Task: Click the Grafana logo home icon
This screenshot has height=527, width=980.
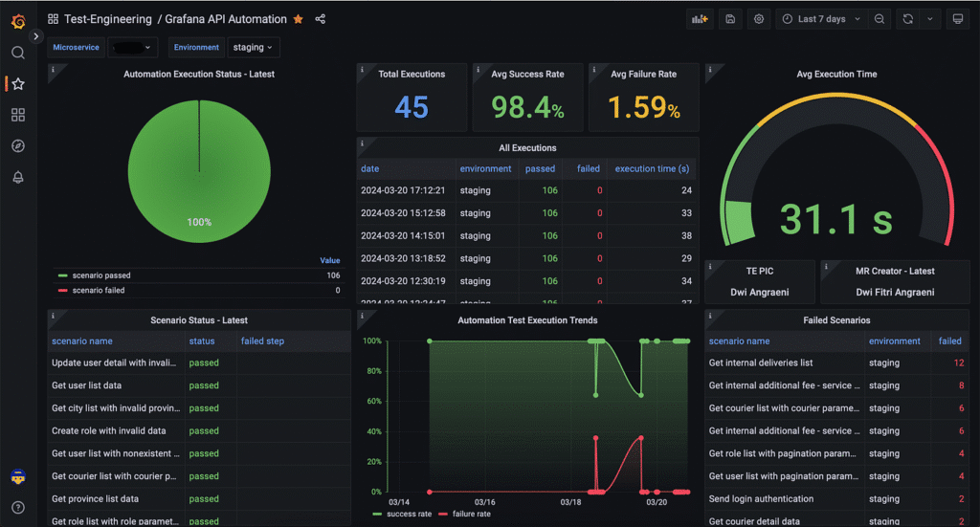Action: 18,19
